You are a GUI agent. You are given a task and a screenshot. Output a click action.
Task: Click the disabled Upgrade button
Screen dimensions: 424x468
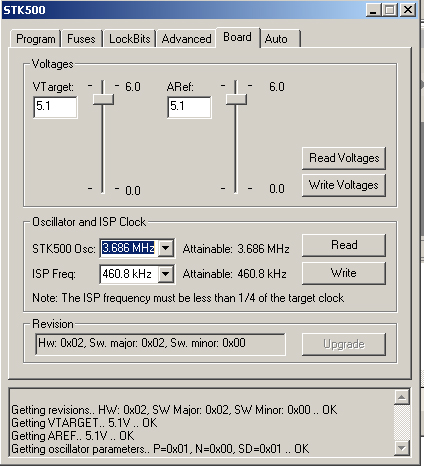tap(344, 344)
